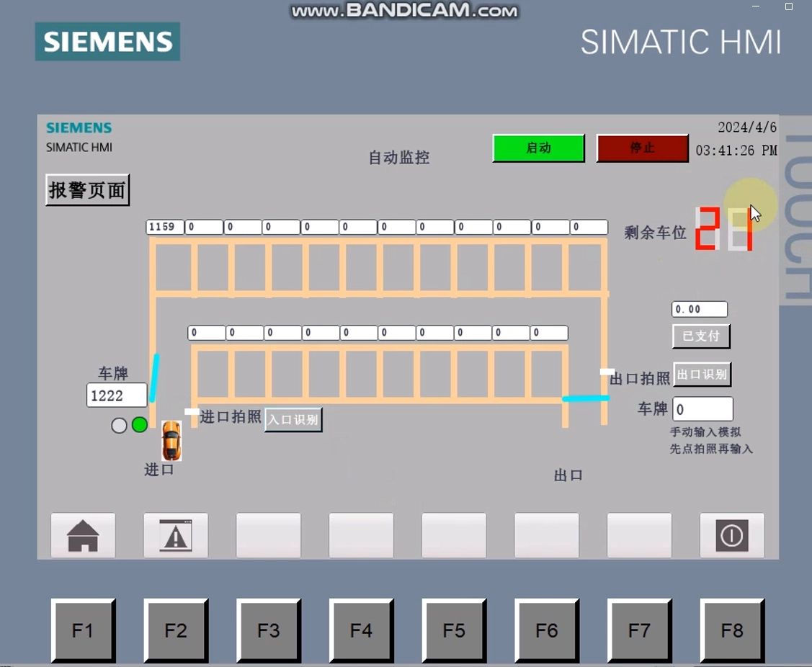Trigger the 出口识别 exit recognition button
812x667 pixels.
point(701,374)
